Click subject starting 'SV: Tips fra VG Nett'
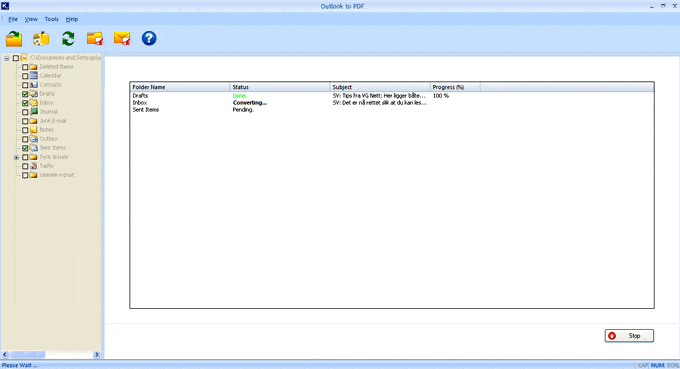This screenshot has width=680, height=369. 379,95
